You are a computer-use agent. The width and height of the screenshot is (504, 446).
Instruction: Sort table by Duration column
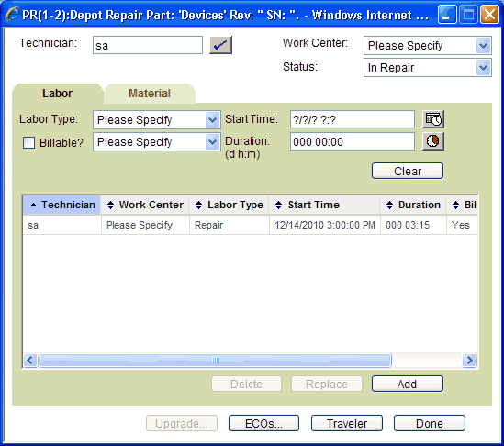click(x=413, y=205)
